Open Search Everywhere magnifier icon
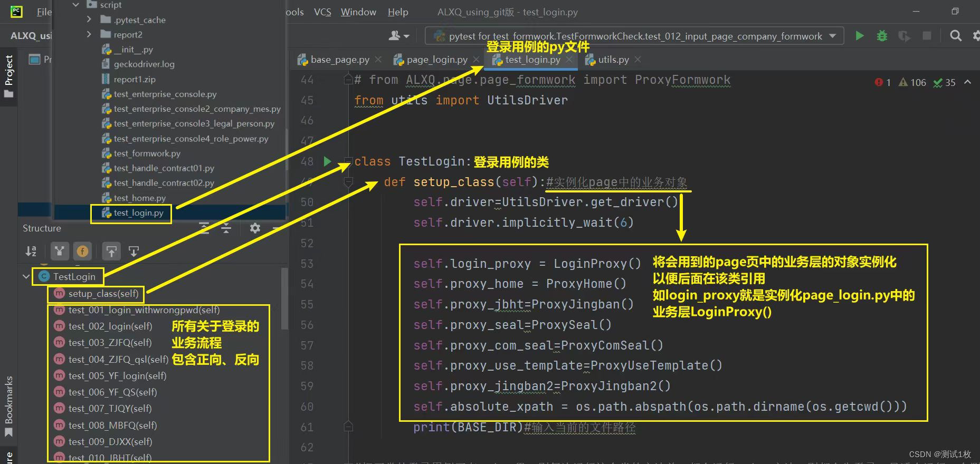Screen dimensions: 980x464 pyautogui.click(x=956, y=36)
